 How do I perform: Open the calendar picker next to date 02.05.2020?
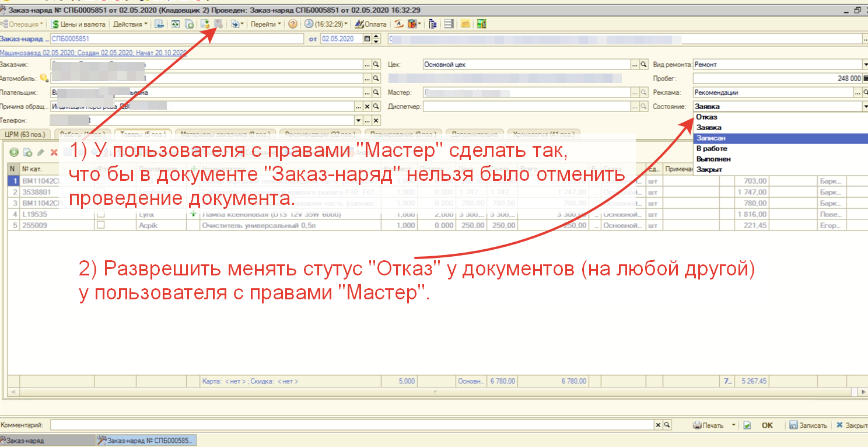367,39
